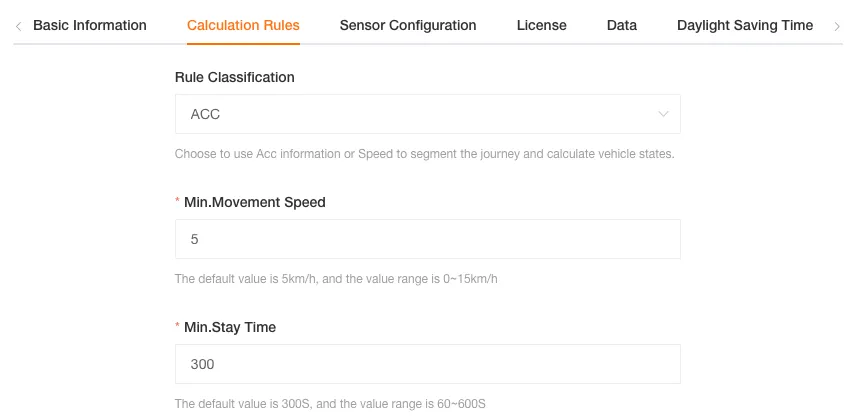Open the Data tab

coord(621,25)
